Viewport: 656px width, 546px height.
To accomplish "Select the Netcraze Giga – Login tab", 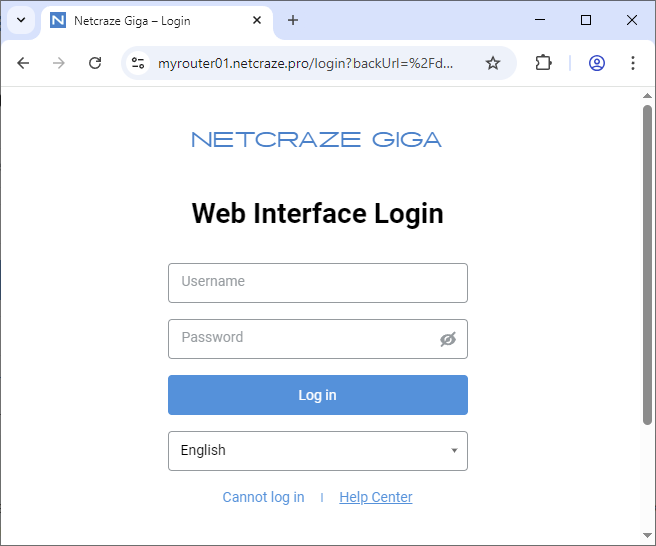I will pos(150,20).
